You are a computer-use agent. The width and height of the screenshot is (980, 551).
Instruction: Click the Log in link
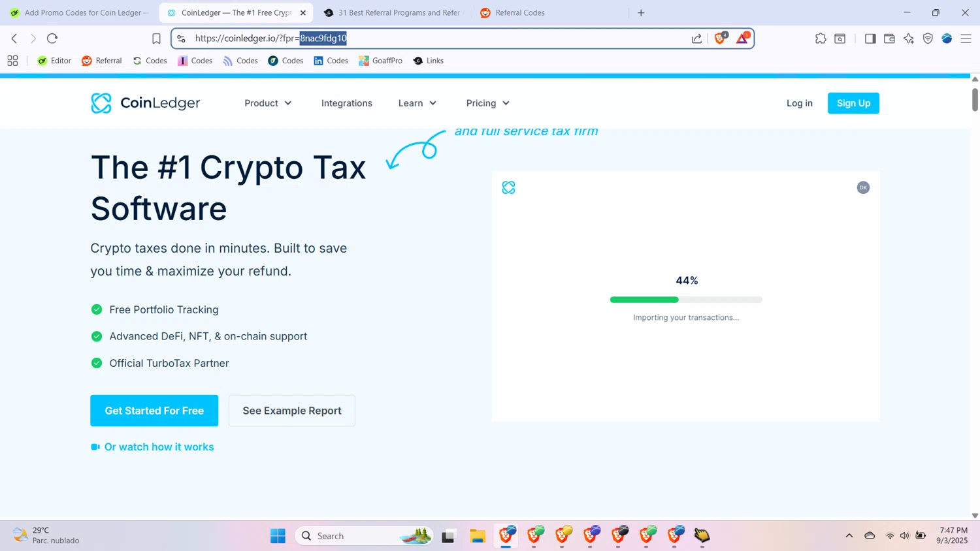pyautogui.click(x=799, y=103)
